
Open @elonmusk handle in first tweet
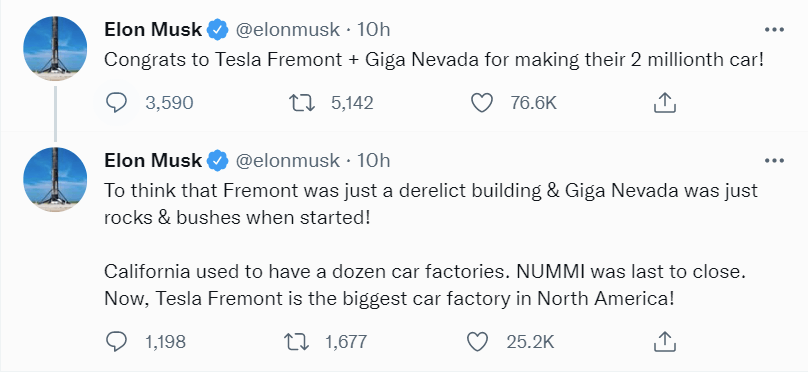tap(288, 30)
